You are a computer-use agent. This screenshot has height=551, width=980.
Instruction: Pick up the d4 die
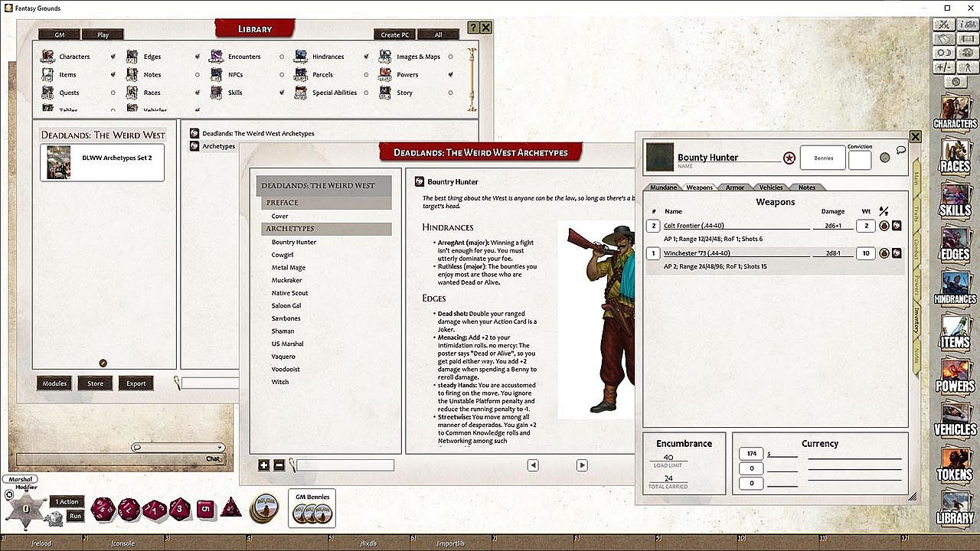(x=231, y=508)
